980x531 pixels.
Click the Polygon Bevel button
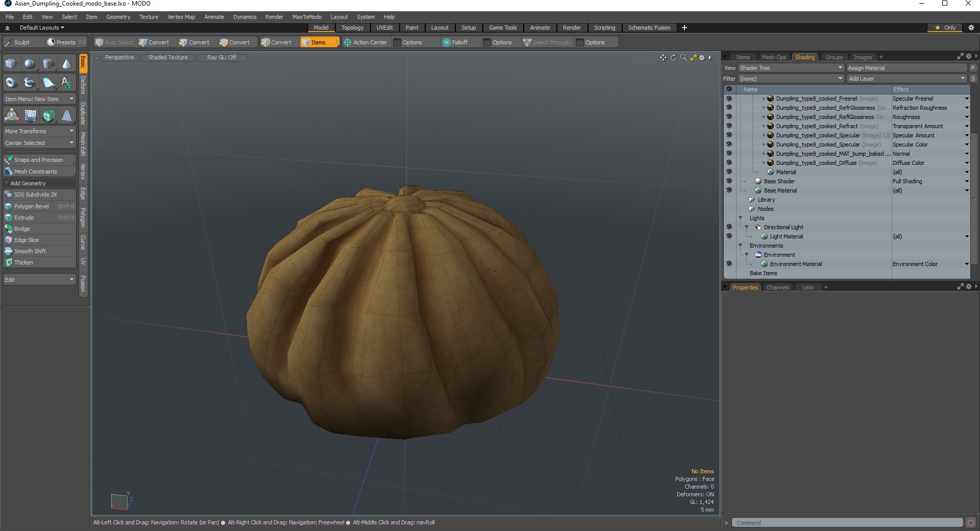pos(39,206)
